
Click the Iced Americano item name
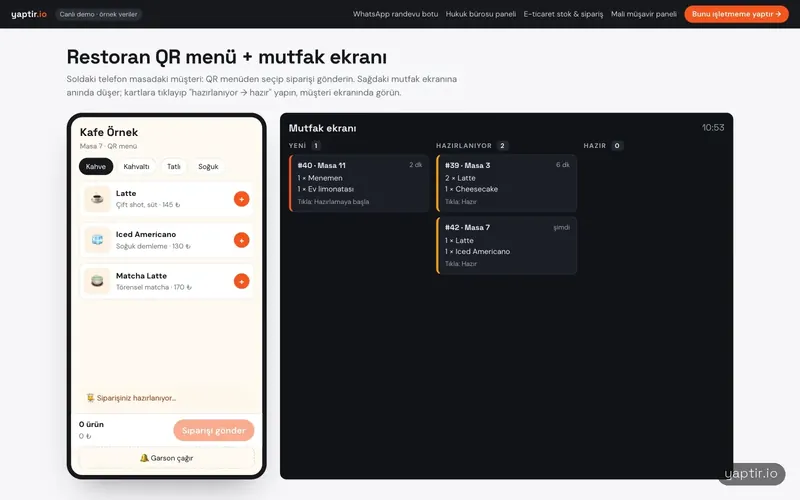point(146,234)
